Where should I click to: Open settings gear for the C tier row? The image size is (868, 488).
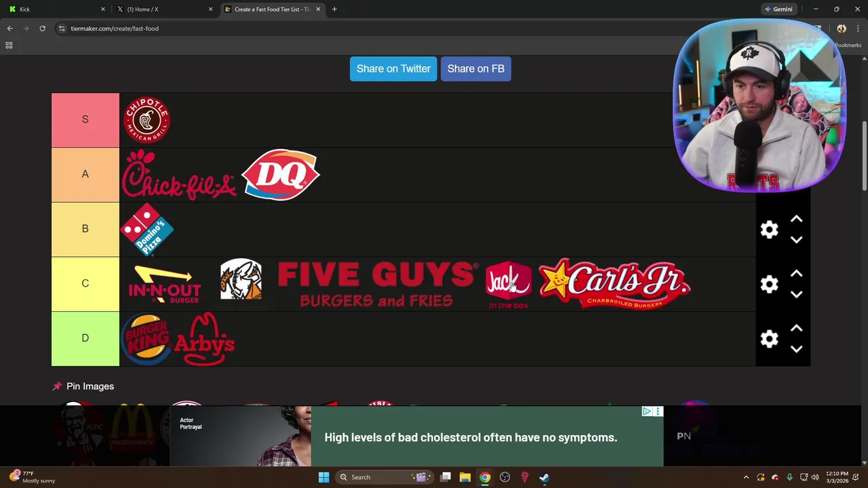point(769,284)
